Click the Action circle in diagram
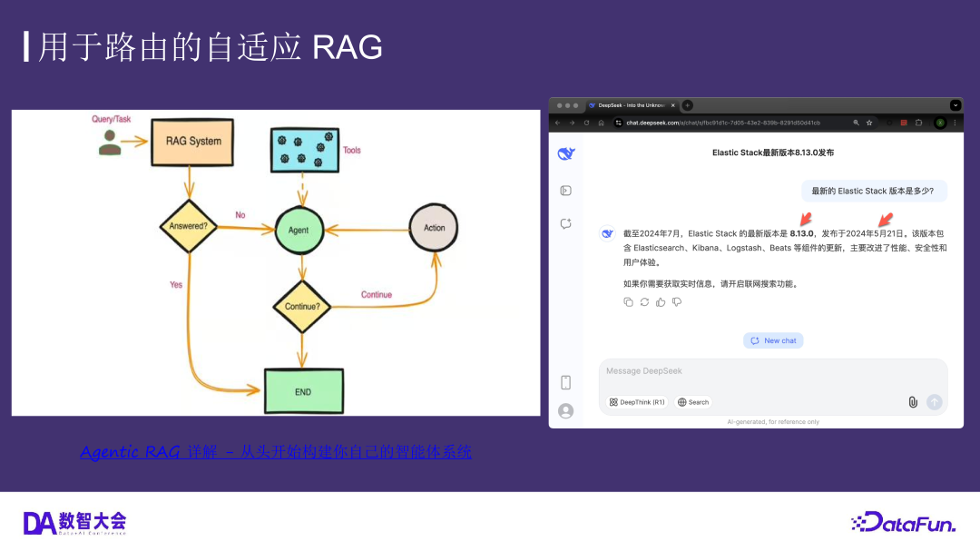This screenshot has width=980, height=551. tap(434, 228)
